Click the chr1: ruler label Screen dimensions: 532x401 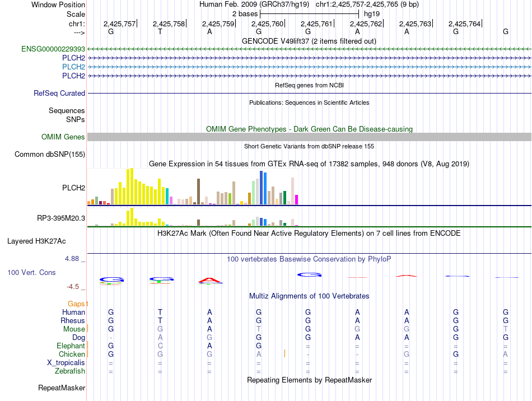(x=77, y=24)
